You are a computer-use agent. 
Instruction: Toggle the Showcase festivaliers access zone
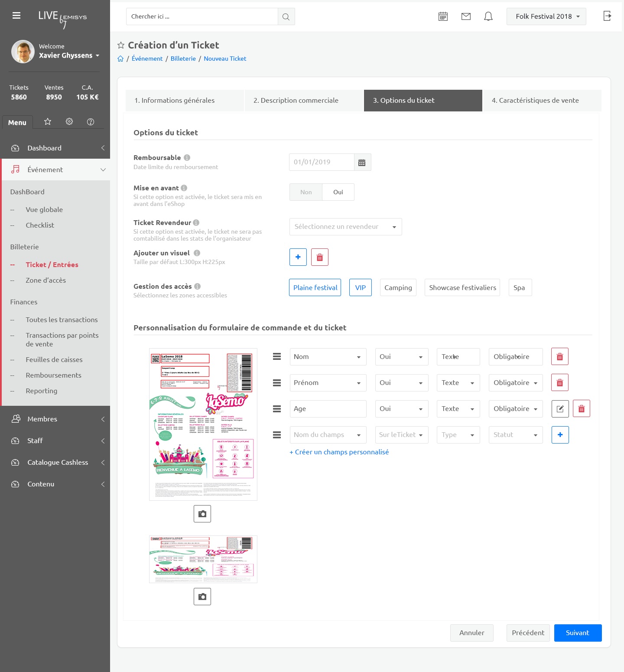click(x=462, y=287)
